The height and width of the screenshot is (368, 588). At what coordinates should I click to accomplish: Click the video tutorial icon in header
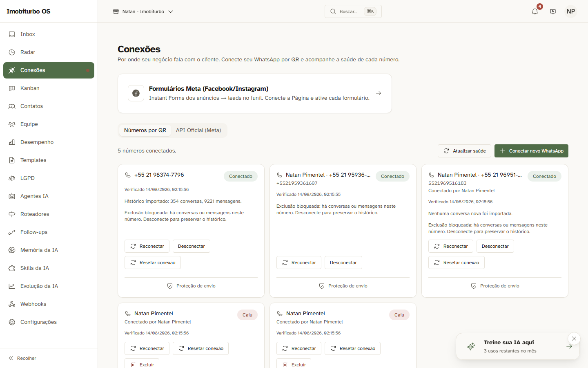[553, 11]
